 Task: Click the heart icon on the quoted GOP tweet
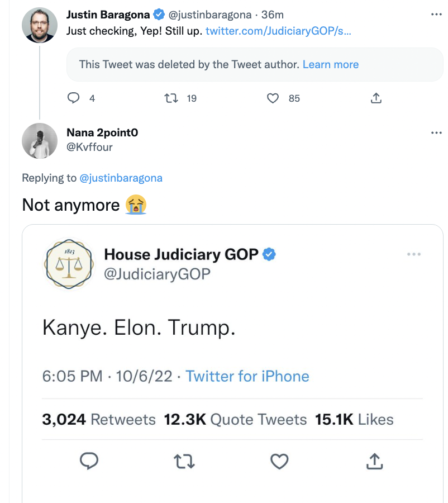279,461
